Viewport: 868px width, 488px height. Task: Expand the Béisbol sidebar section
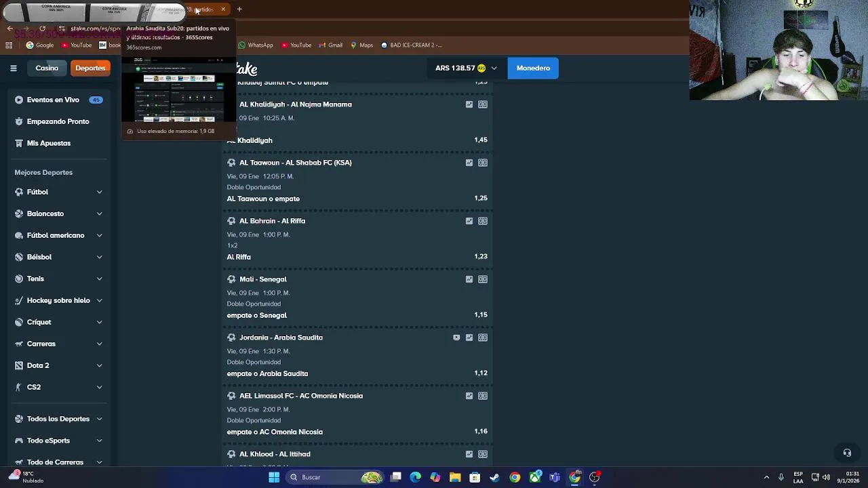click(x=99, y=257)
